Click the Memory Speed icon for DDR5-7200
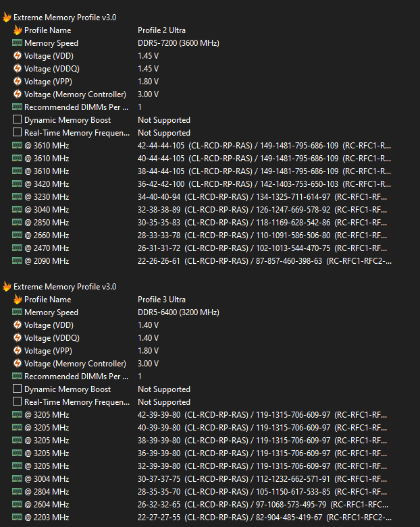The height and width of the screenshot is (527, 420). 17,43
